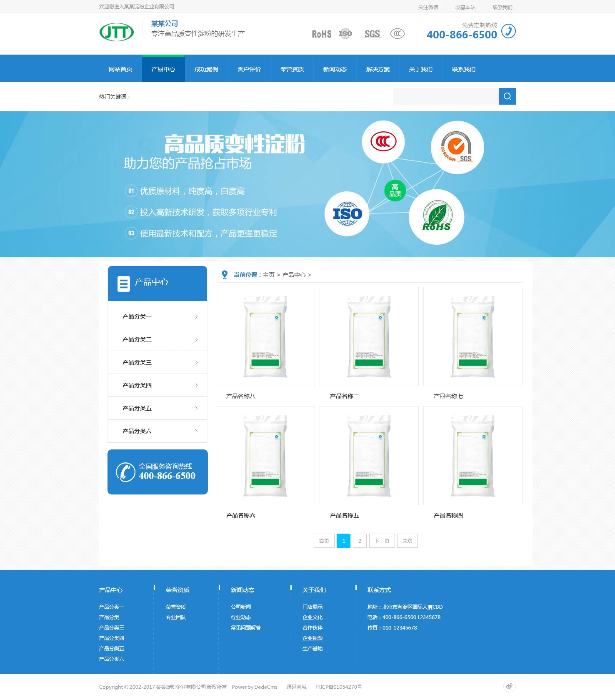The width and height of the screenshot is (615, 700).
Task: Click into the keyword search field
Action: [x=445, y=96]
